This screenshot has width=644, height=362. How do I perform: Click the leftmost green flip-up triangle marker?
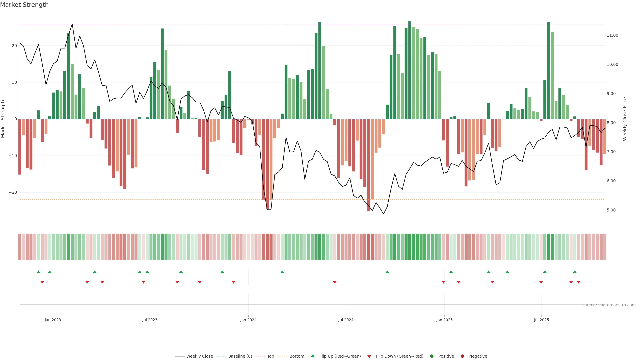pos(38,272)
